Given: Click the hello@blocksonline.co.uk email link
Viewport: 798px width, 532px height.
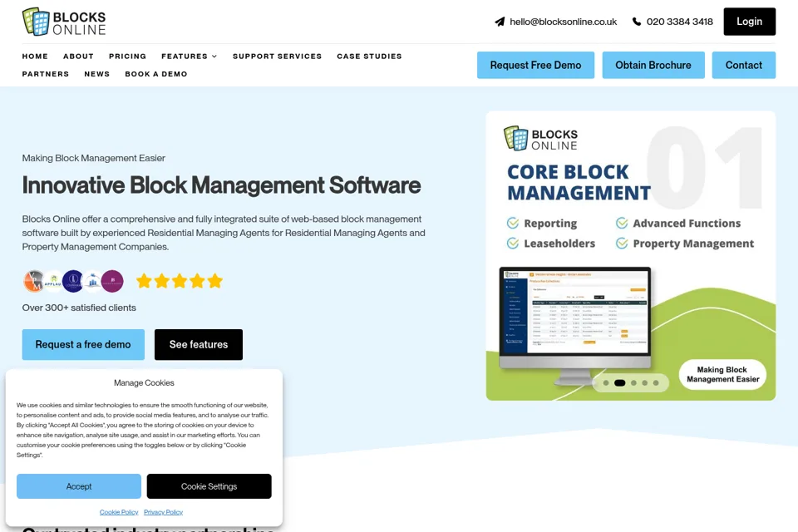Looking at the screenshot, I should click(564, 22).
